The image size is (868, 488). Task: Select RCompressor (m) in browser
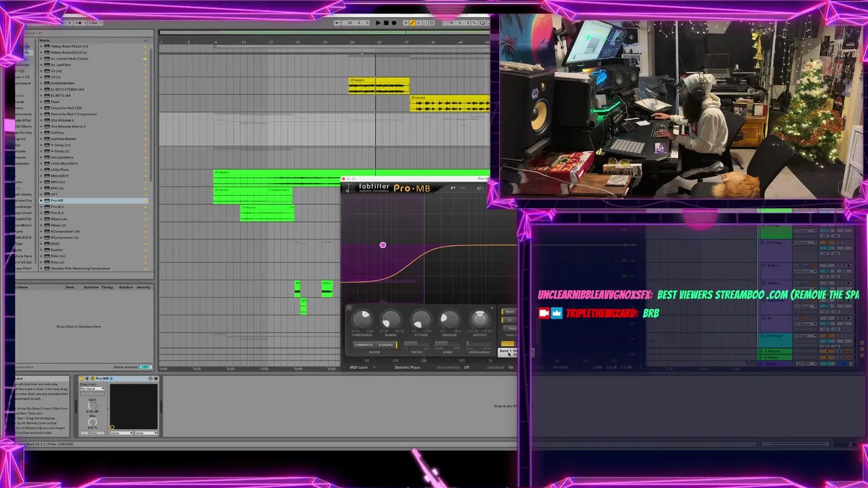coord(65,231)
